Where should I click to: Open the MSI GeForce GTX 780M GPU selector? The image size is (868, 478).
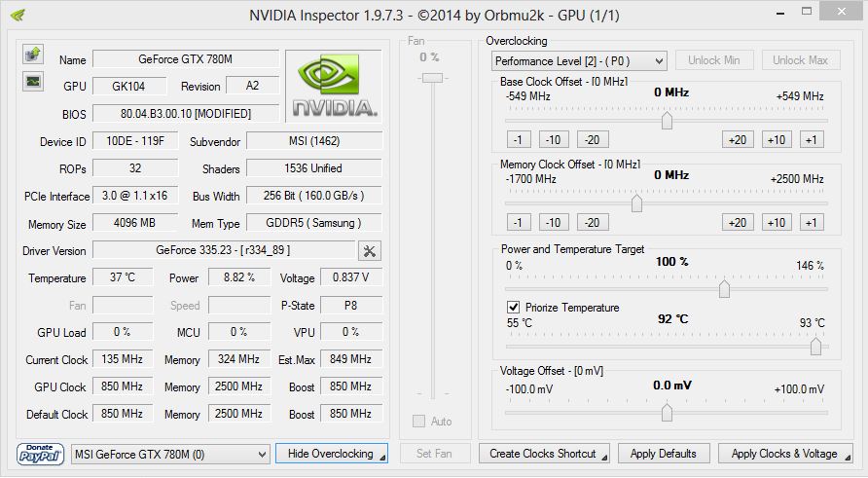(x=170, y=455)
